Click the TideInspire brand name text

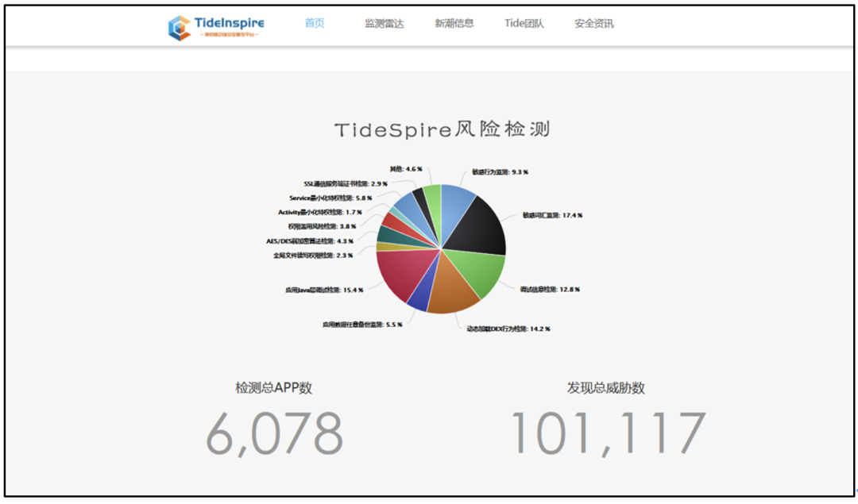(230, 22)
